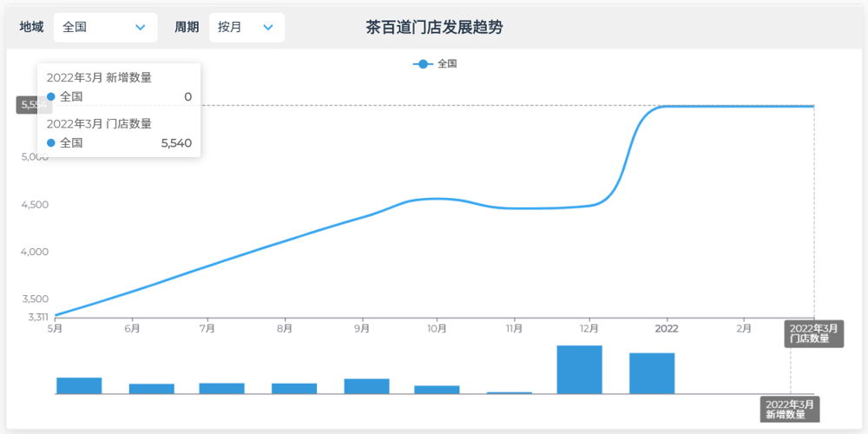Select the September bar in the bar chart
Viewport: 868px width, 434px height.
(x=366, y=386)
